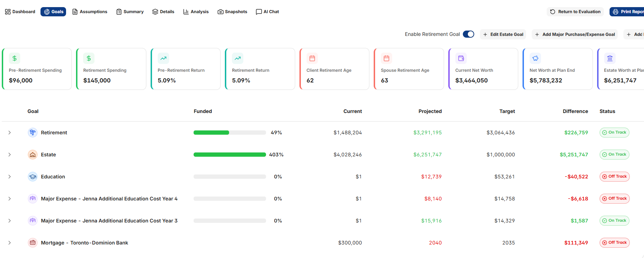Screen dimensions: 644x258
Task: Click the Retirement goal palm tree icon
Action: 33,133
